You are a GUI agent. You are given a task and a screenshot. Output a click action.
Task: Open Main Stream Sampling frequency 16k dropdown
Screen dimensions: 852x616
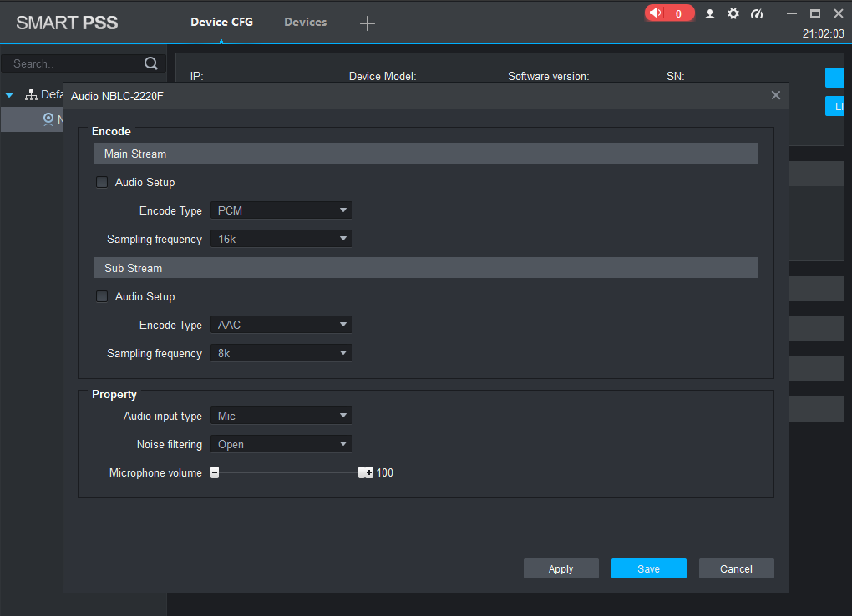click(281, 239)
